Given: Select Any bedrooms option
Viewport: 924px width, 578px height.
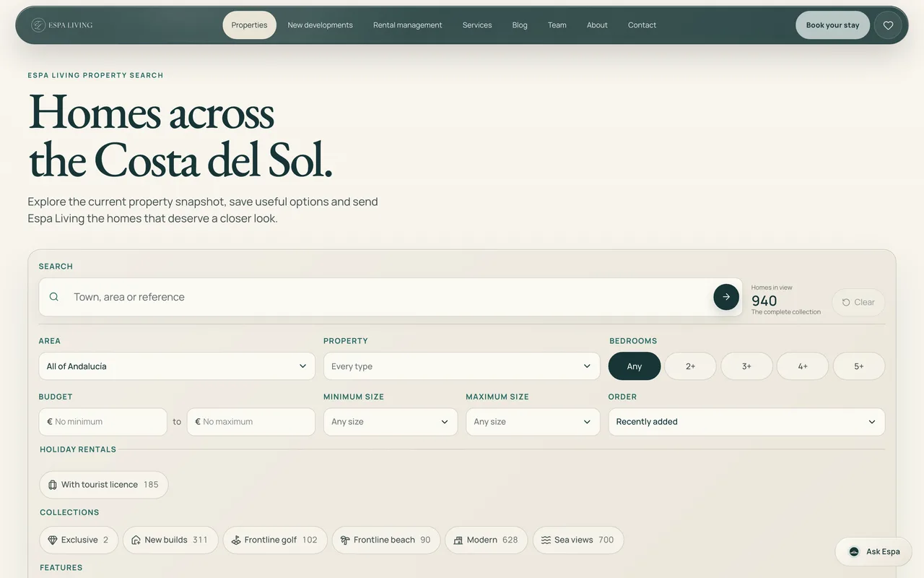Looking at the screenshot, I should pos(635,366).
